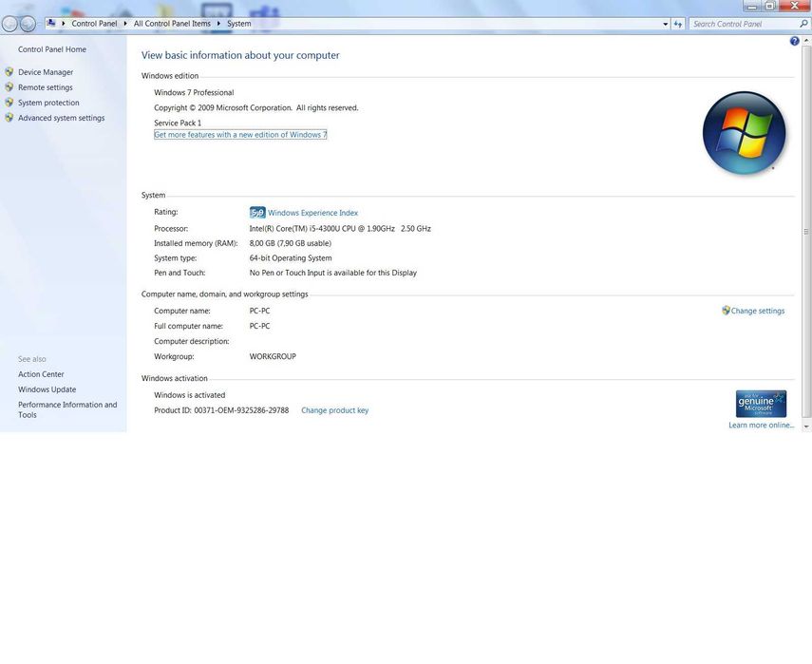Click the search magnifier icon
This screenshot has width=812, height=664.
pos(803,24)
